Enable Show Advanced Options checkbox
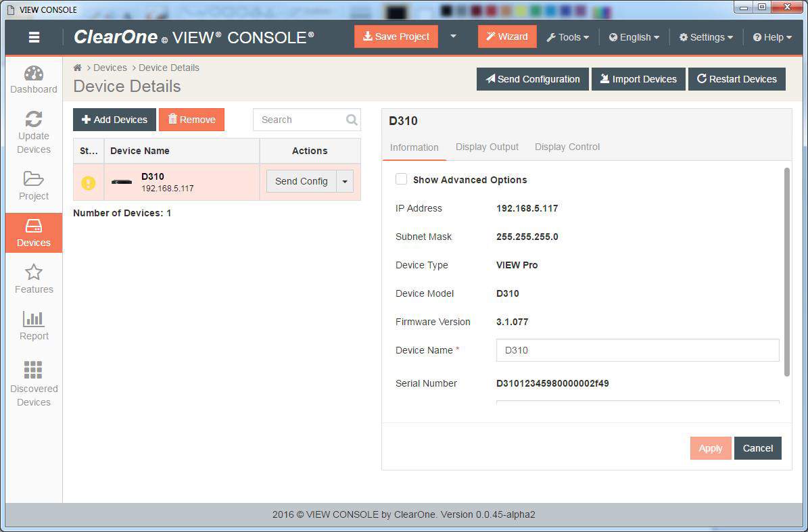The height and width of the screenshot is (532, 808). tap(401, 179)
